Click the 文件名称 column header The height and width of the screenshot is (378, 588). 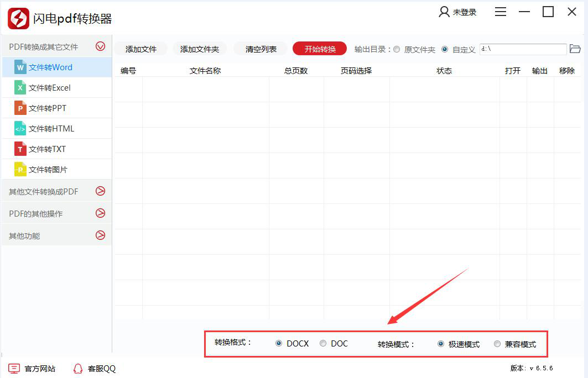tap(205, 70)
